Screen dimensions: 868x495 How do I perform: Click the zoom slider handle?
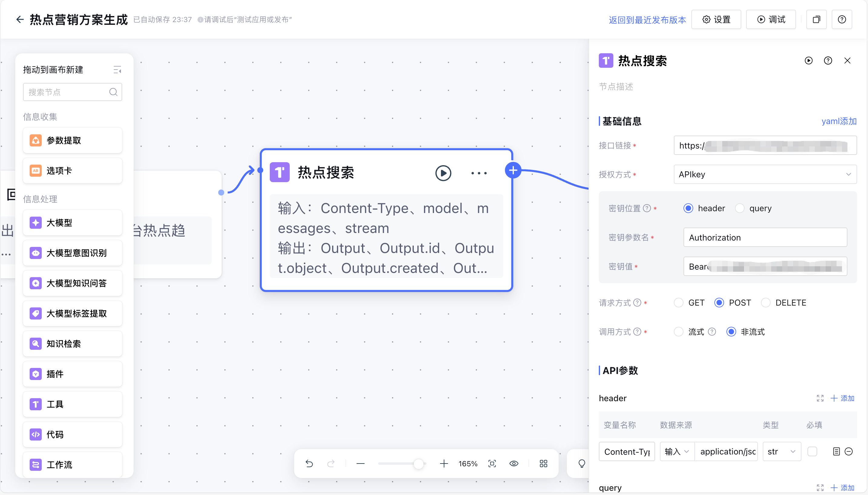click(x=419, y=464)
